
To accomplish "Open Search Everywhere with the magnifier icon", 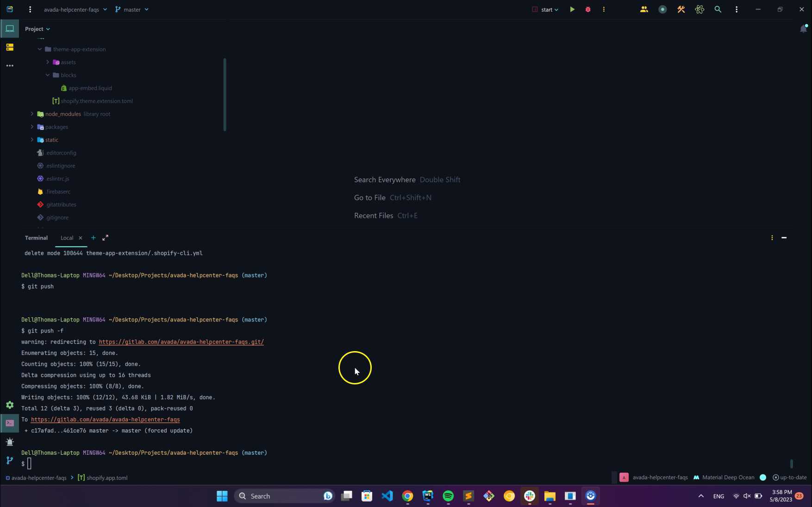I will point(718,9).
